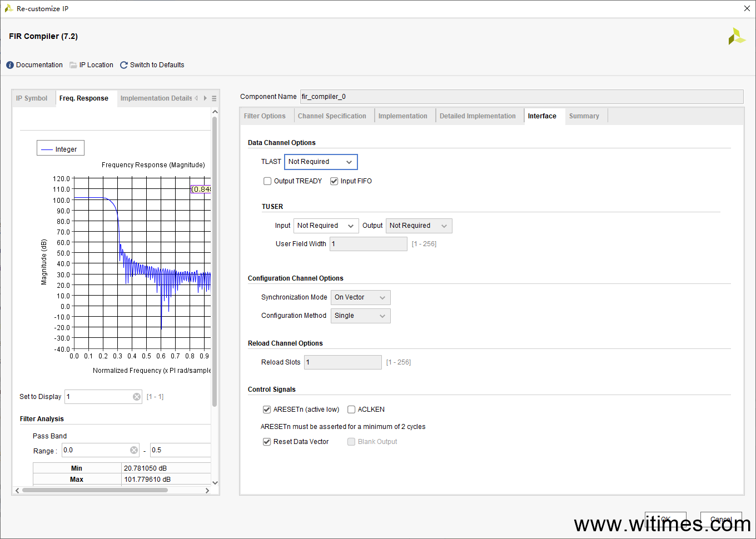Click the Xilinx logo in the header
This screenshot has width=756, height=539.
(737, 37)
